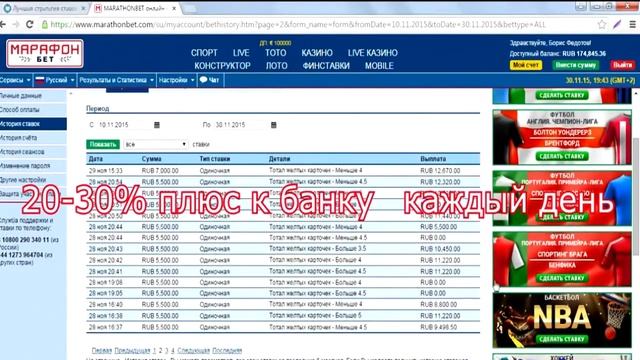640x360 pixels.
Task: Open Способ оплаты in the sidebar
Action: (33, 110)
